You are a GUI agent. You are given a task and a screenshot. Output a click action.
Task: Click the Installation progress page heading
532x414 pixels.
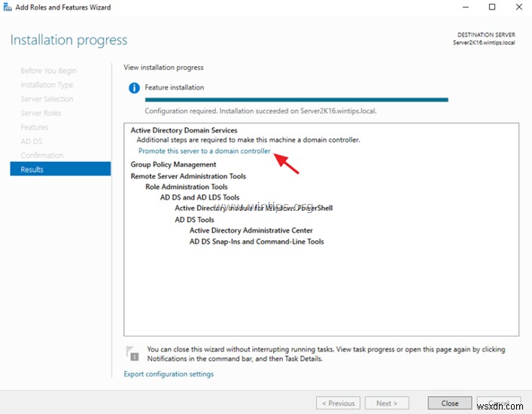(x=69, y=40)
